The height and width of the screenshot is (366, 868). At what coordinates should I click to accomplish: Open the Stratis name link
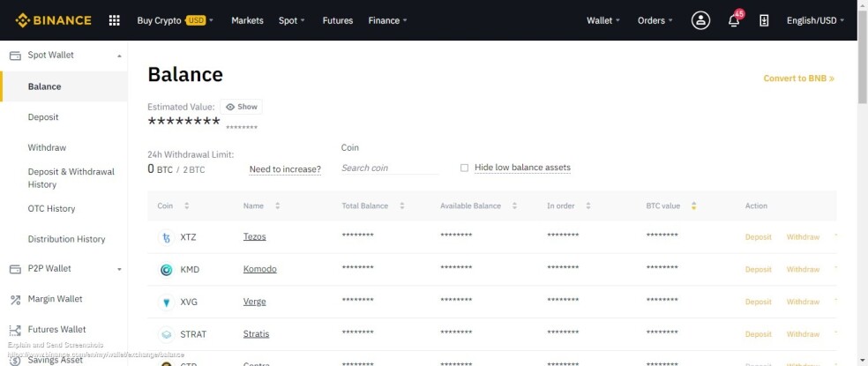(x=257, y=334)
